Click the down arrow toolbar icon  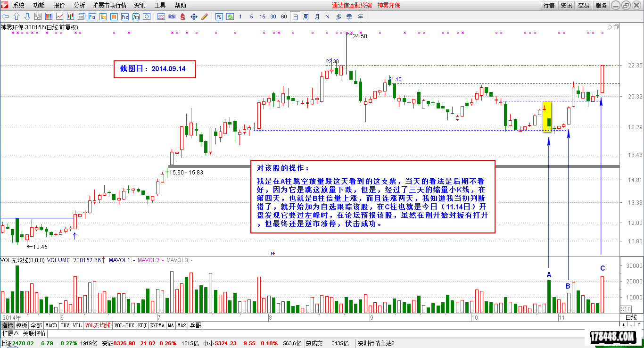[27, 17]
